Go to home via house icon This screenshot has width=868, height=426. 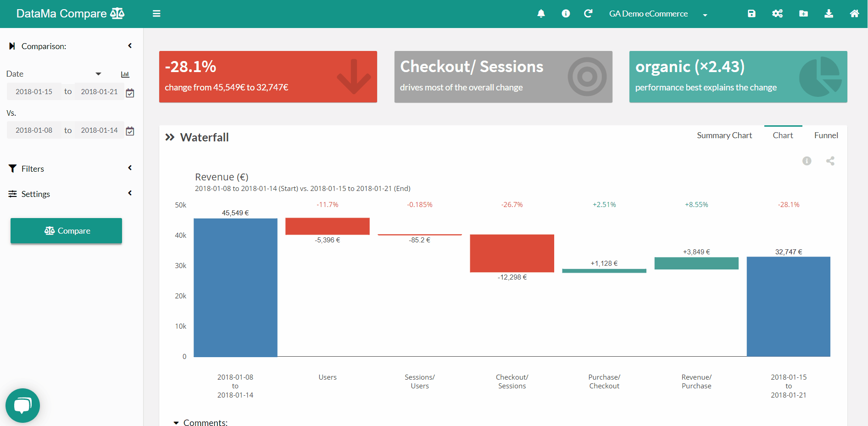click(x=854, y=14)
